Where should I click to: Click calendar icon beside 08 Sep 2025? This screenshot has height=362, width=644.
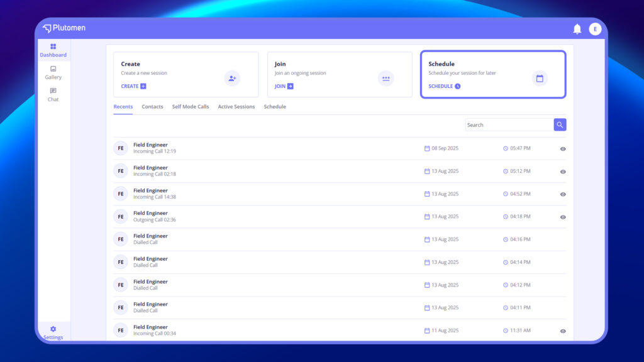tap(427, 148)
